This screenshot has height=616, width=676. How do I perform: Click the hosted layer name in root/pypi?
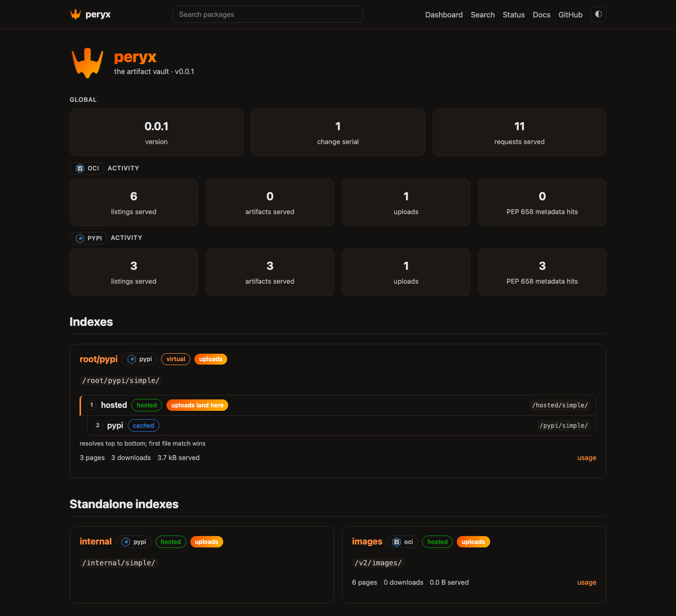pyautogui.click(x=114, y=405)
